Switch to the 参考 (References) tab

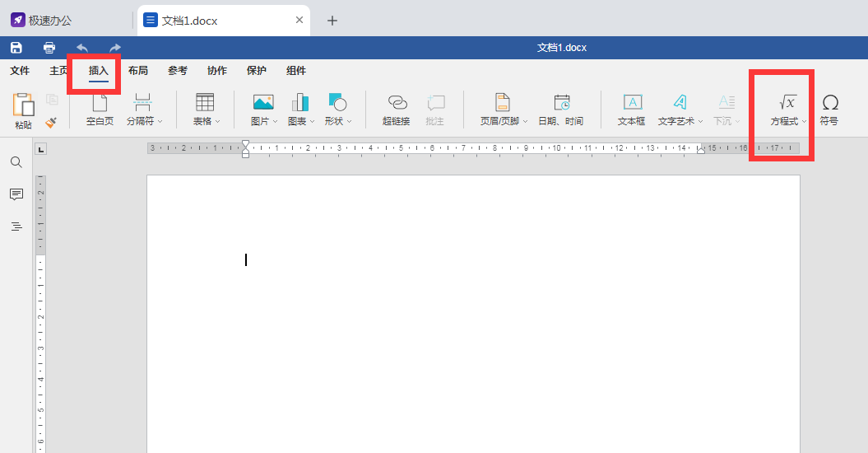coord(178,70)
